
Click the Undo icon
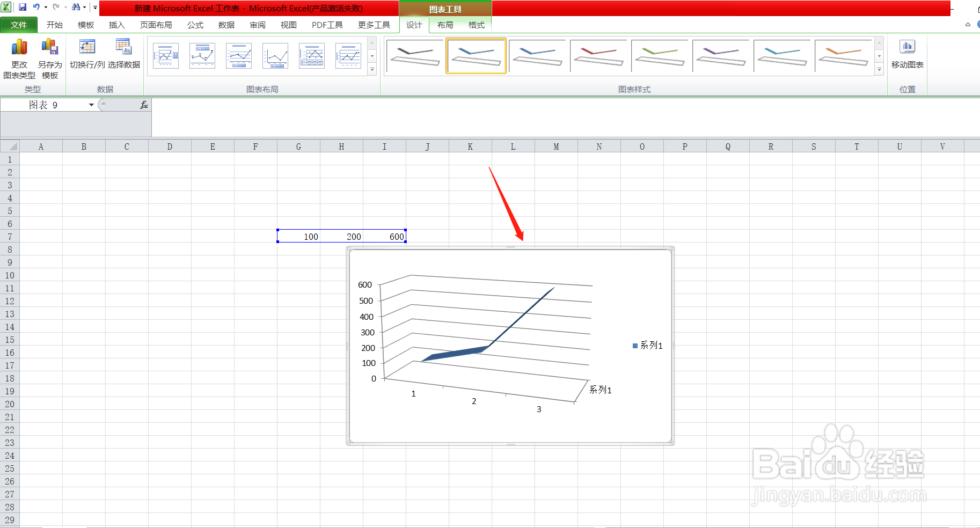tap(36, 8)
